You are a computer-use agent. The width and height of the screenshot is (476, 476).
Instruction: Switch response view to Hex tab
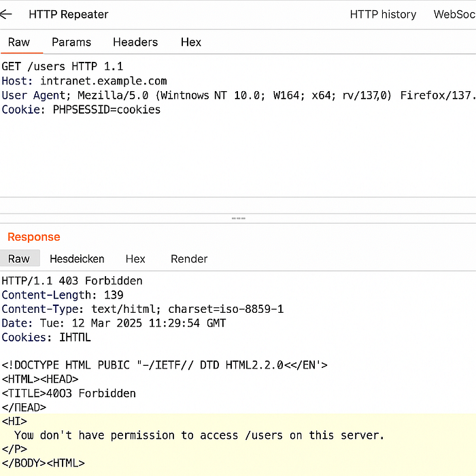[x=135, y=259]
